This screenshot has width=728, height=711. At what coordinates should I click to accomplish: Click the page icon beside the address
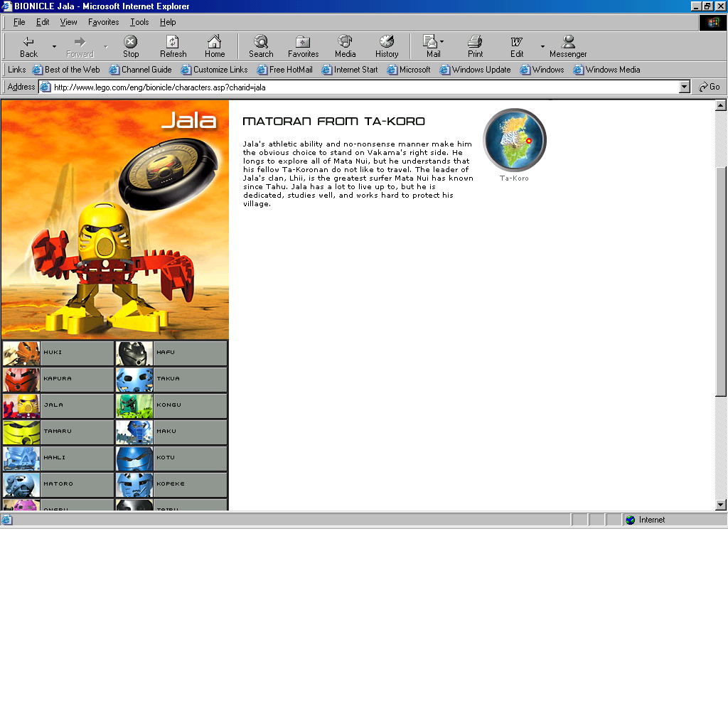point(45,87)
